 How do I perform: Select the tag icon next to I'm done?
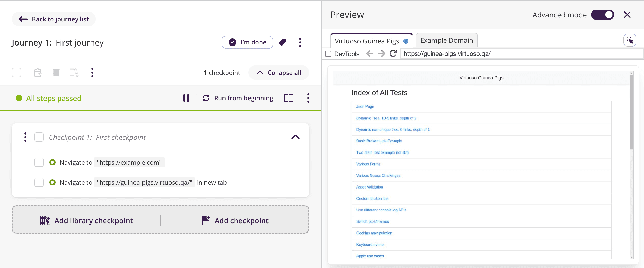282,42
